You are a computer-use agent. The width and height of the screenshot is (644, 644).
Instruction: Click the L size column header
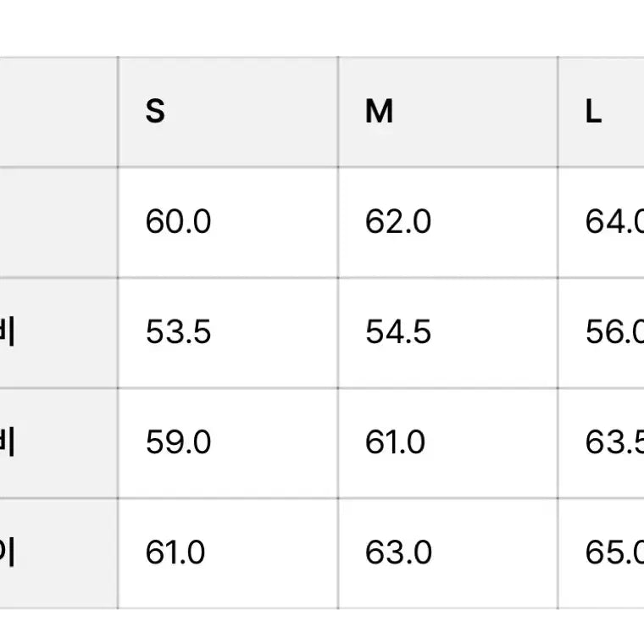(602, 112)
